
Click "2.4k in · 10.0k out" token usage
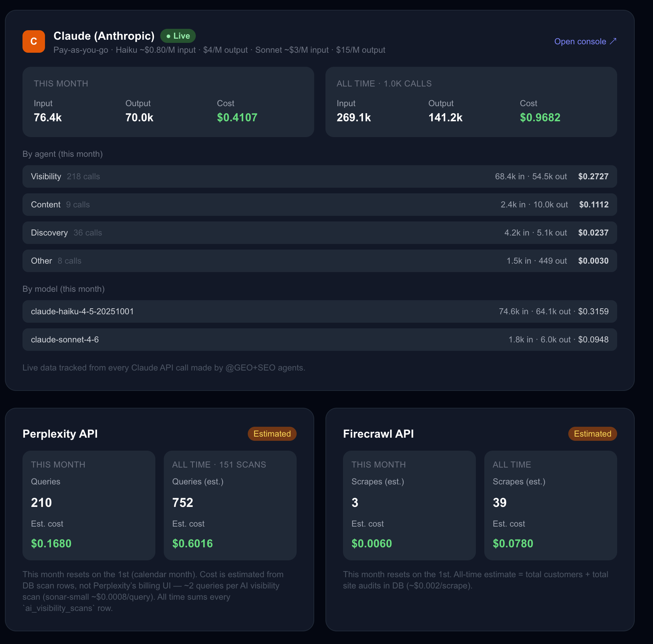point(534,205)
